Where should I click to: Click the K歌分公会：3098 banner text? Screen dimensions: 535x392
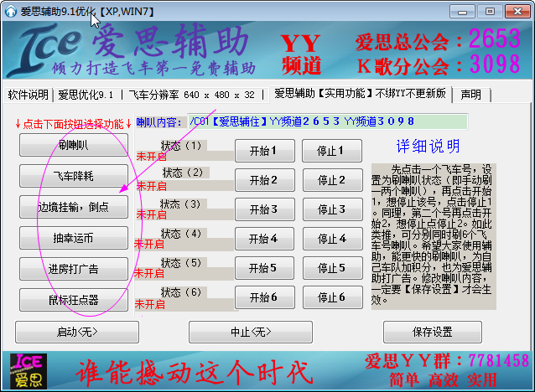438,64
